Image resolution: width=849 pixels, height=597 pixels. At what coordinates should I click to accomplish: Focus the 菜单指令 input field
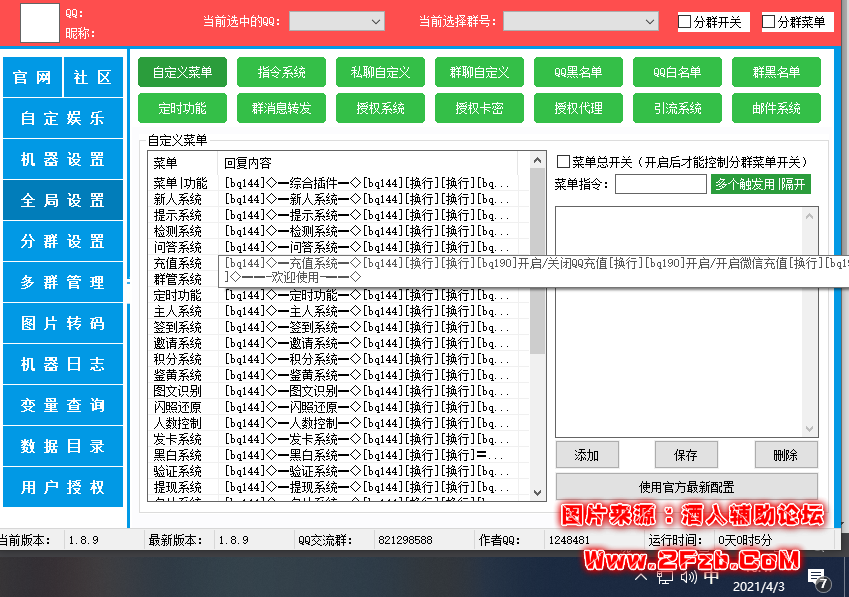tap(660, 184)
